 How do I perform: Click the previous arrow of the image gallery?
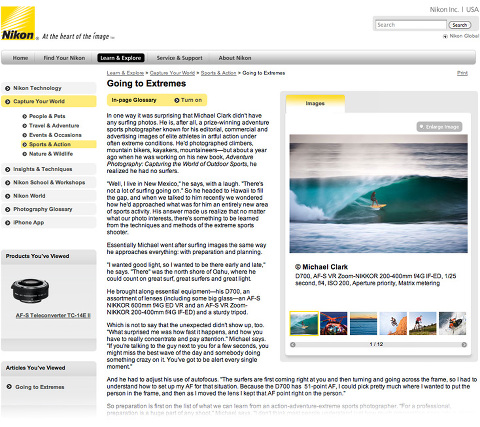[293, 345]
